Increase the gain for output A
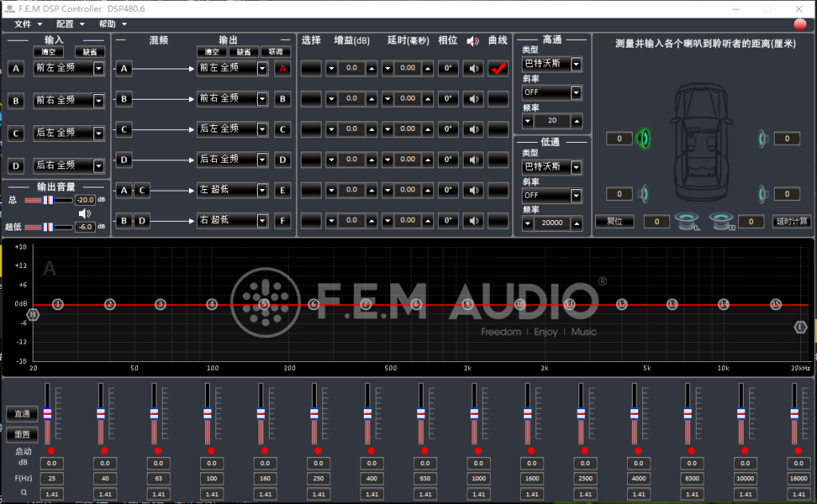 pos(372,69)
